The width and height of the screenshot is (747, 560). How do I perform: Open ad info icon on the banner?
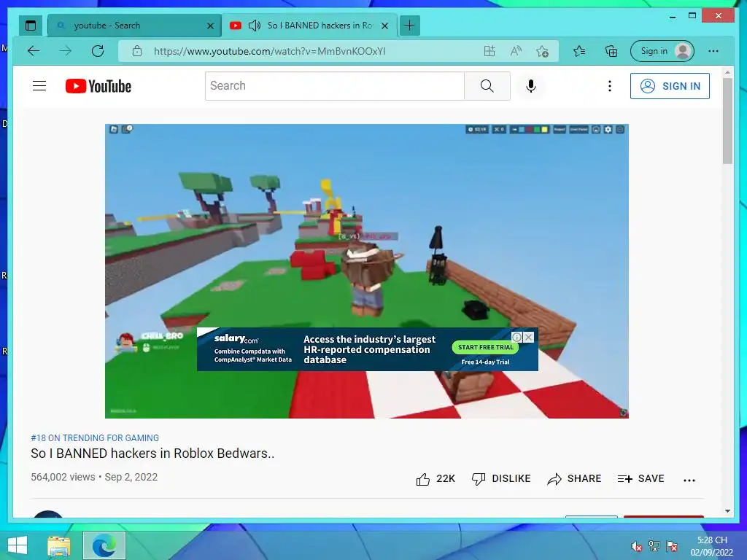click(517, 337)
